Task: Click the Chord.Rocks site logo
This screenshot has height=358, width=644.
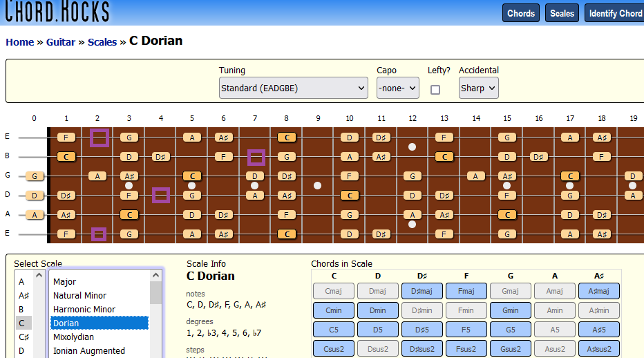Action: [57, 11]
